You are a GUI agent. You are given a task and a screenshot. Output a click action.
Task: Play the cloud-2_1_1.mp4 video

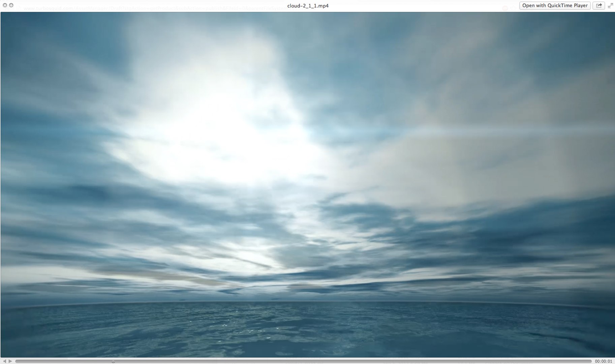10,361
